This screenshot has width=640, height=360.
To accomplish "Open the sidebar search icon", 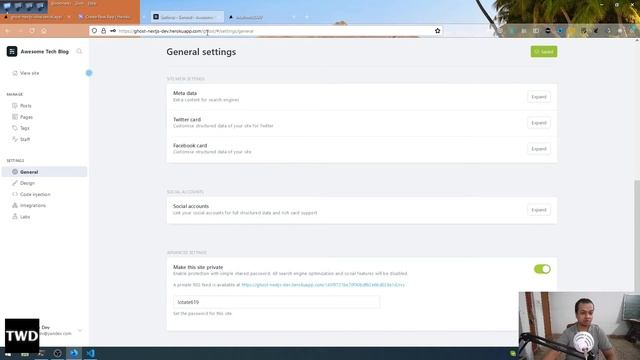I will pos(79,51).
